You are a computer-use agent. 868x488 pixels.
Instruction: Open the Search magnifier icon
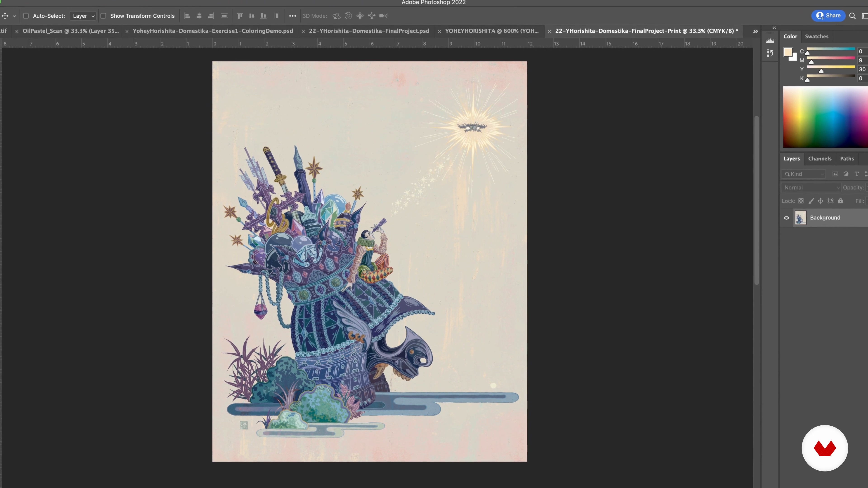852,16
